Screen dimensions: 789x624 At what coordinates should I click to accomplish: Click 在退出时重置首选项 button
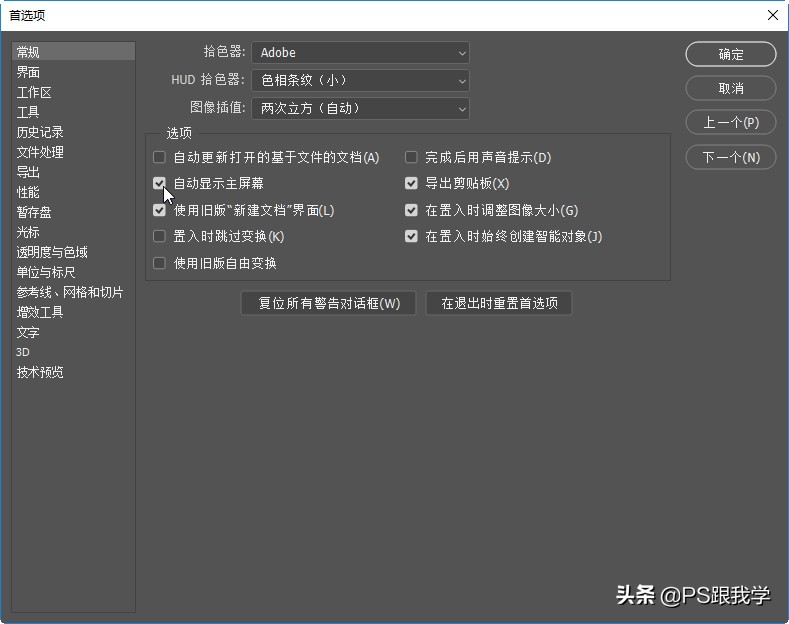499,303
